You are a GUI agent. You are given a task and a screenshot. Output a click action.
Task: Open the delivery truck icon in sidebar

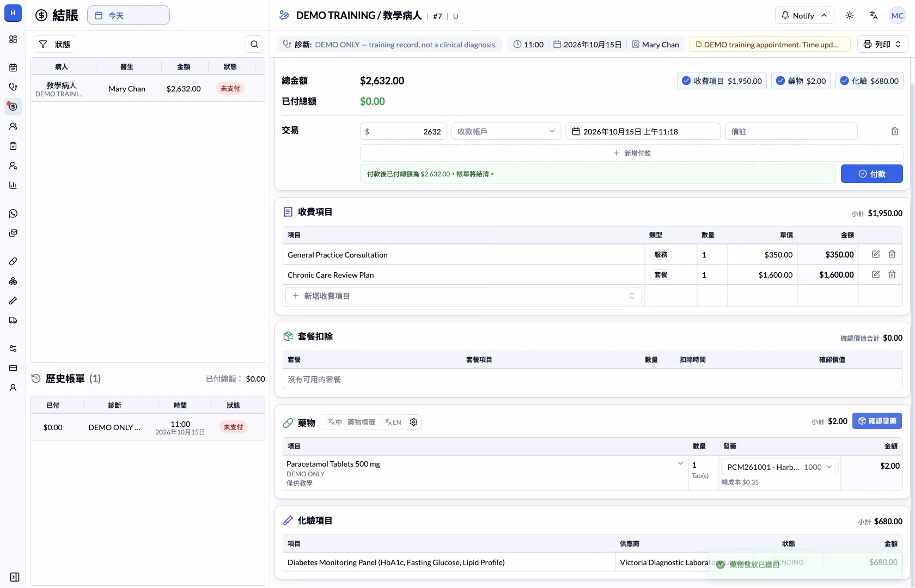coord(13,320)
